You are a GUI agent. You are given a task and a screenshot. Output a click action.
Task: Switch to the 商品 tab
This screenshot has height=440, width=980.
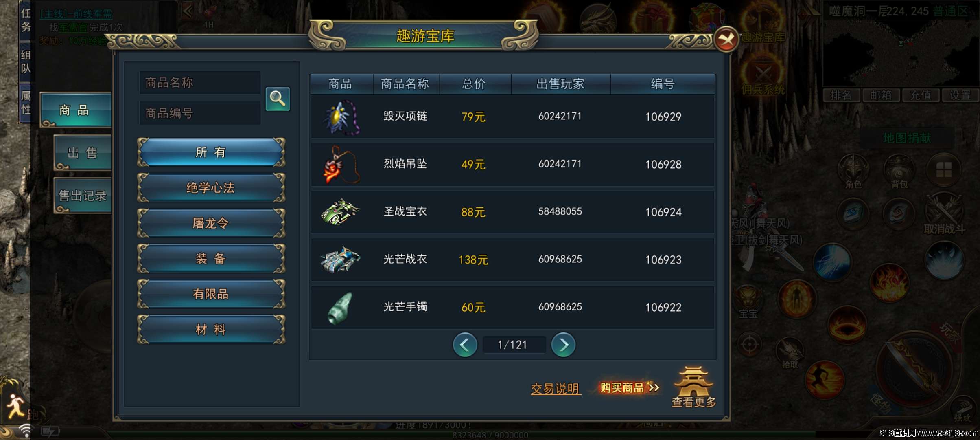pos(76,110)
